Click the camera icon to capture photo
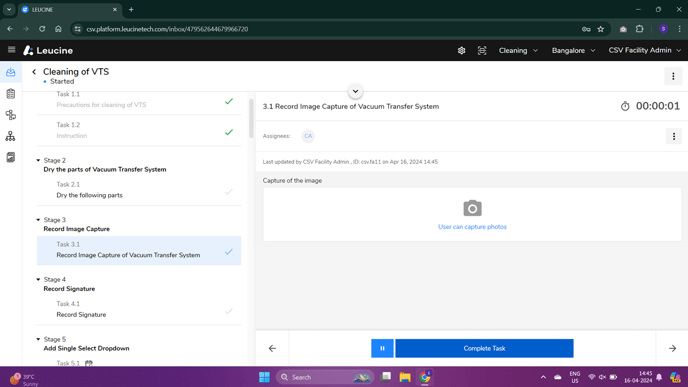The height and width of the screenshot is (387, 688). (x=472, y=208)
